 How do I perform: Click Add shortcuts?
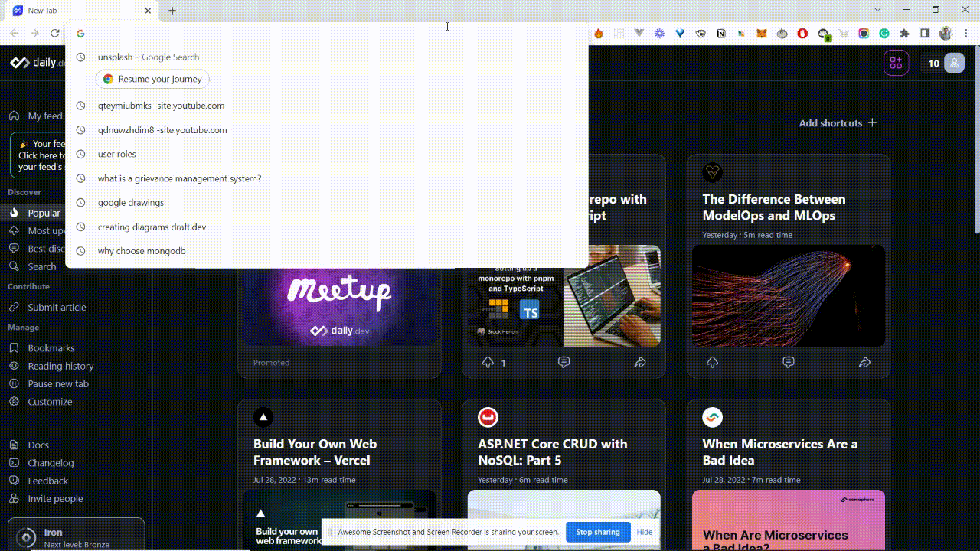point(838,123)
